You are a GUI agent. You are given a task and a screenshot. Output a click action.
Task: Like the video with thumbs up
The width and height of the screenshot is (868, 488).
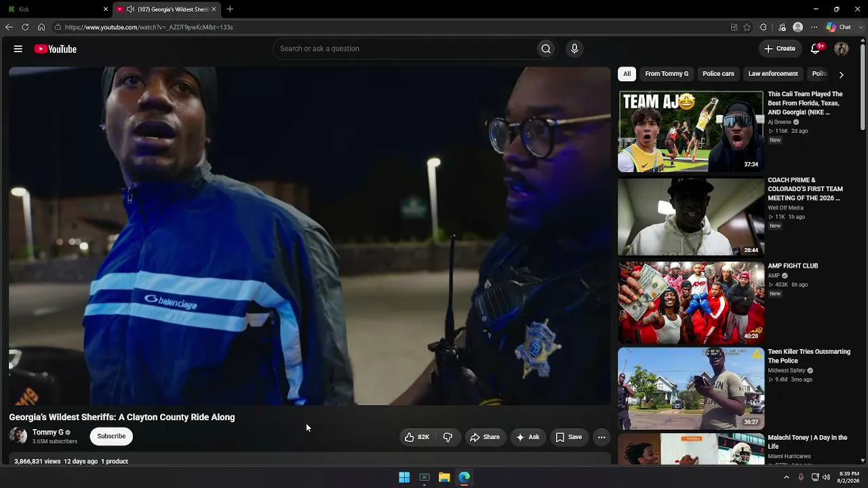417,437
